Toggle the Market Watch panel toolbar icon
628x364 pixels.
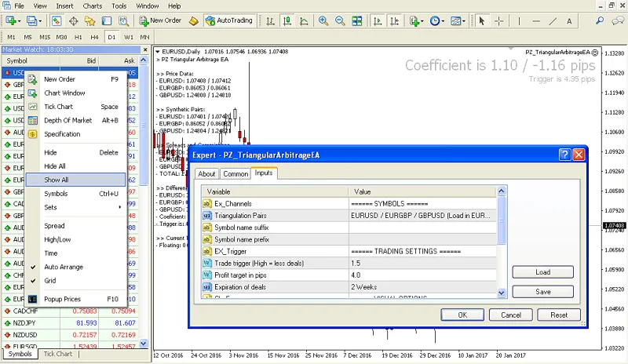click(56, 21)
